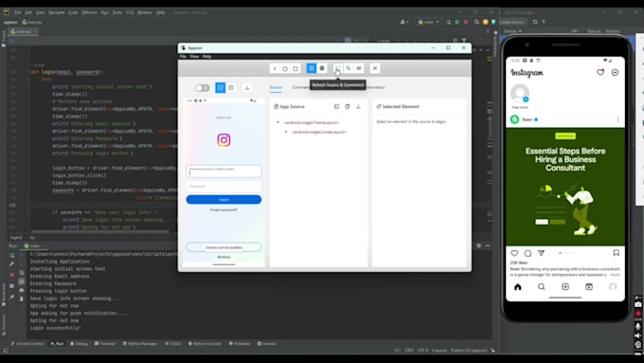Click blue Log in button in preview
The width and height of the screenshot is (644, 363).
click(x=224, y=199)
